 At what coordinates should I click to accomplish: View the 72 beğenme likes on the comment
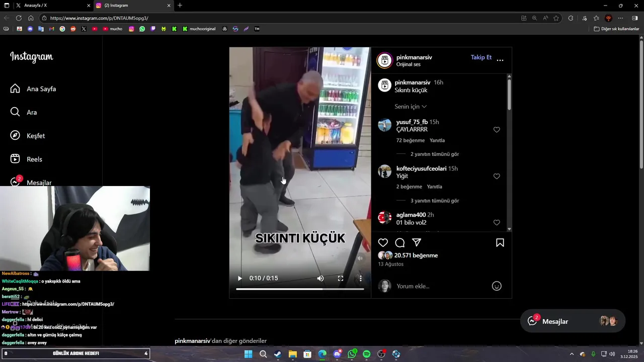(x=411, y=140)
